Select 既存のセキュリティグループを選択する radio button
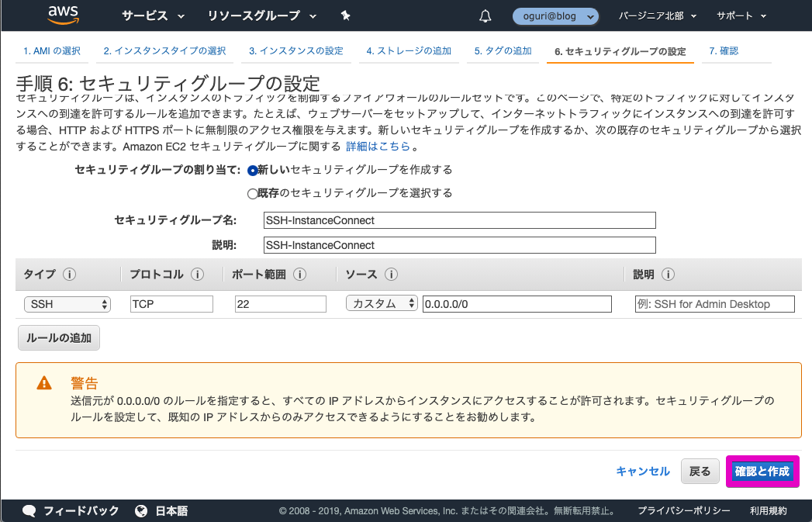The height and width of the screenshot is (522, 812). click(x=252, y=192)
